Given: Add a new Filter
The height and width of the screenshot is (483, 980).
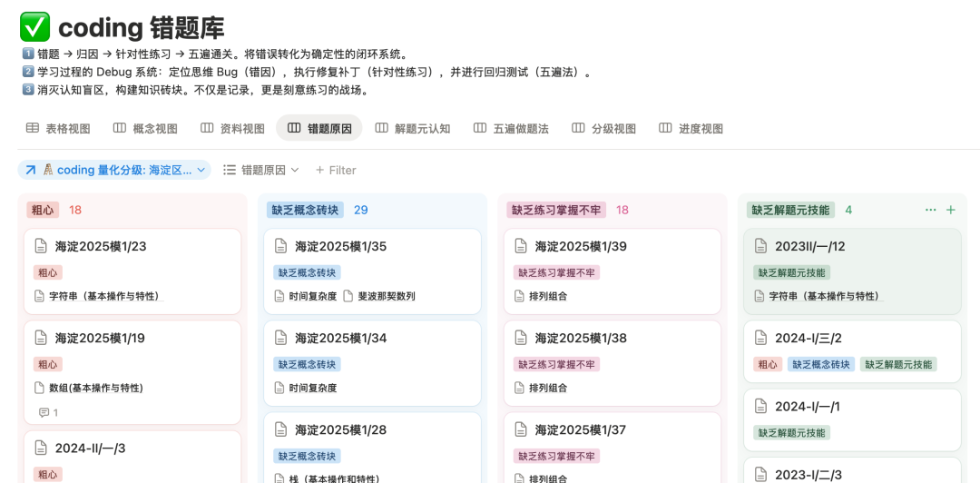Looking at the screenshot, I should (x=336, y=170).
